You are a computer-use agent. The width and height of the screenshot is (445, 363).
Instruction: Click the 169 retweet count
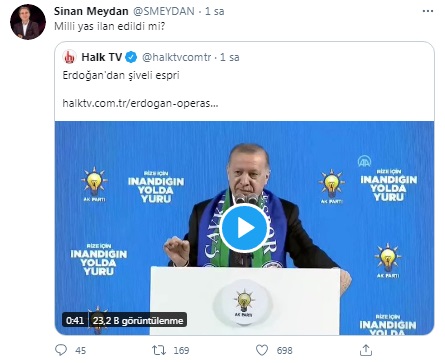(181, 350)
